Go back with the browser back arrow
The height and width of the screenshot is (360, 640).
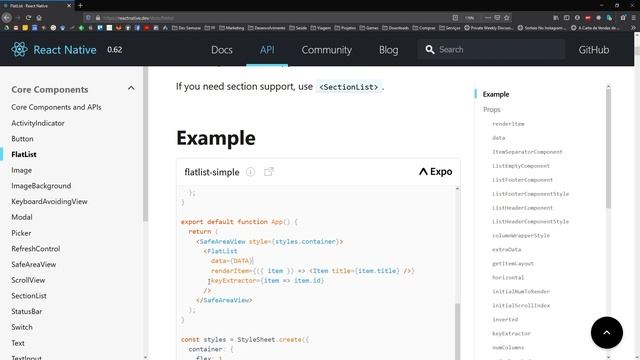[7, 18]
